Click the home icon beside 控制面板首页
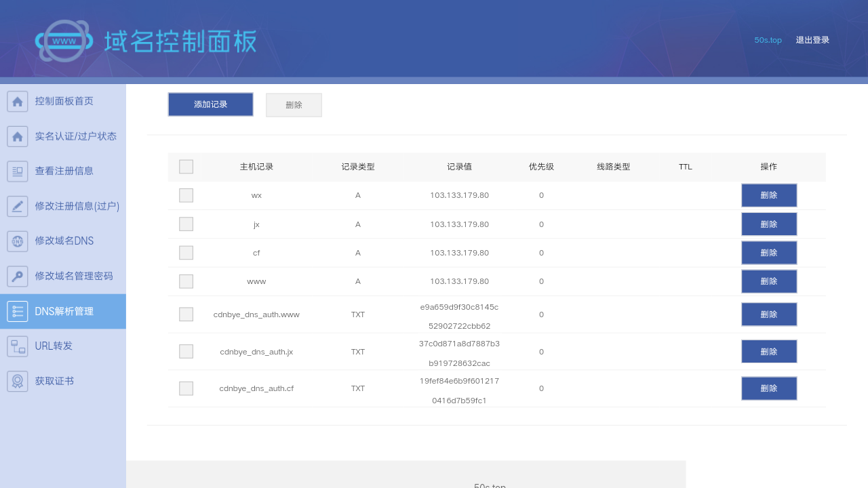 17,100
